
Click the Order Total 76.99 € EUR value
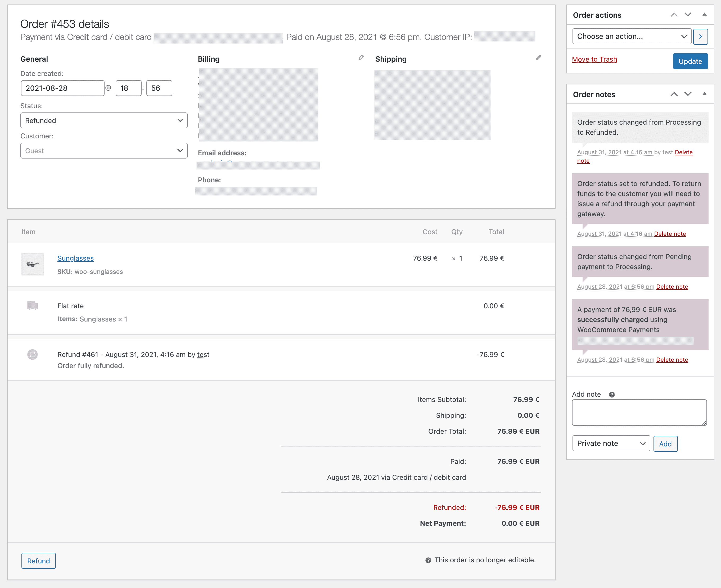pyautogui.click(x=519, y=431)
